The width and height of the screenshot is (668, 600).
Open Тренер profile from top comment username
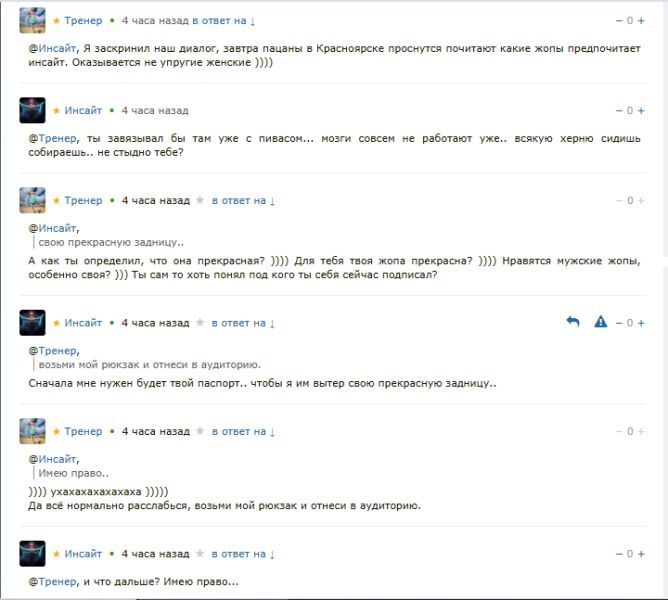click(x=83, y=20)
